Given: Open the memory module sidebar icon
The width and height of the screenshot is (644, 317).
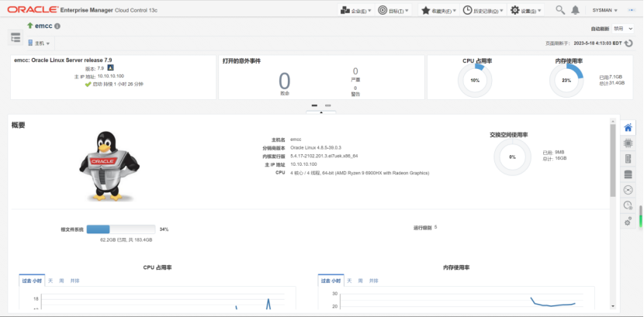Looking at the screenshot, I should click(628, 159).
